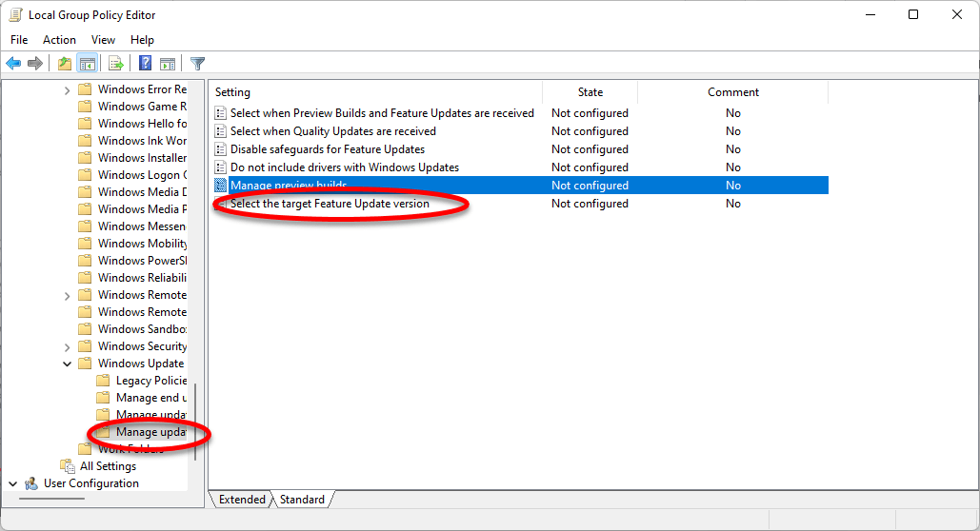Select the Manage end user experience folder

[151, 398]
